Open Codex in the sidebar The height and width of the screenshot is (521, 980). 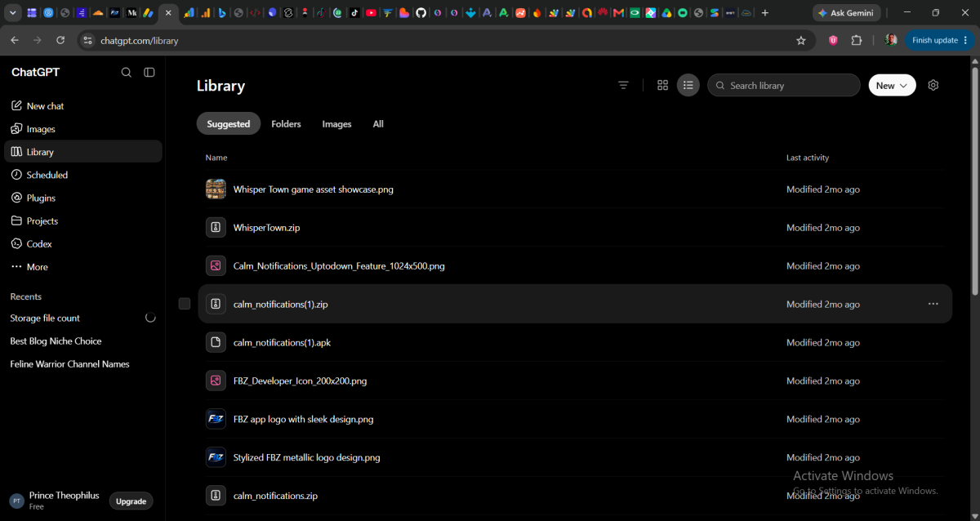coord(82,243)
